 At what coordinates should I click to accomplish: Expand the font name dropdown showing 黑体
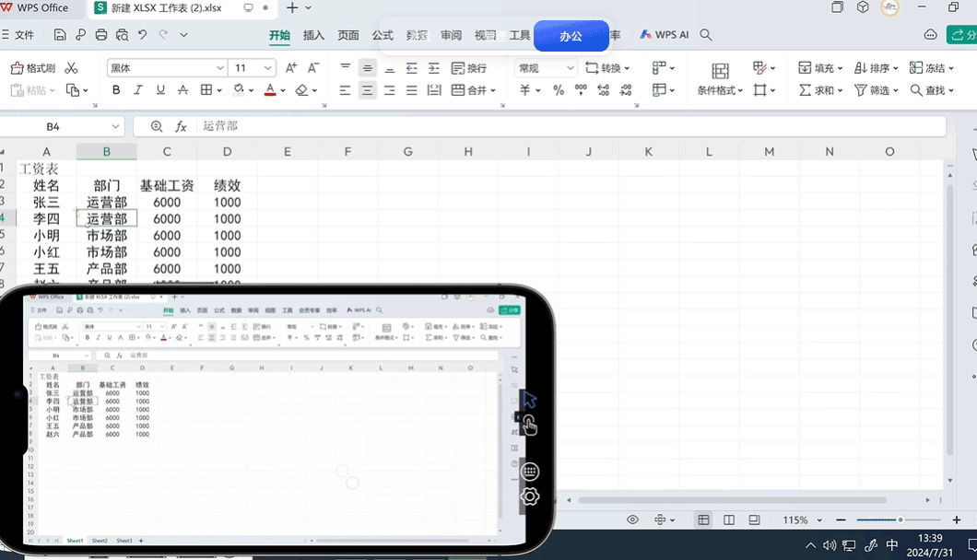coord(220,68)
